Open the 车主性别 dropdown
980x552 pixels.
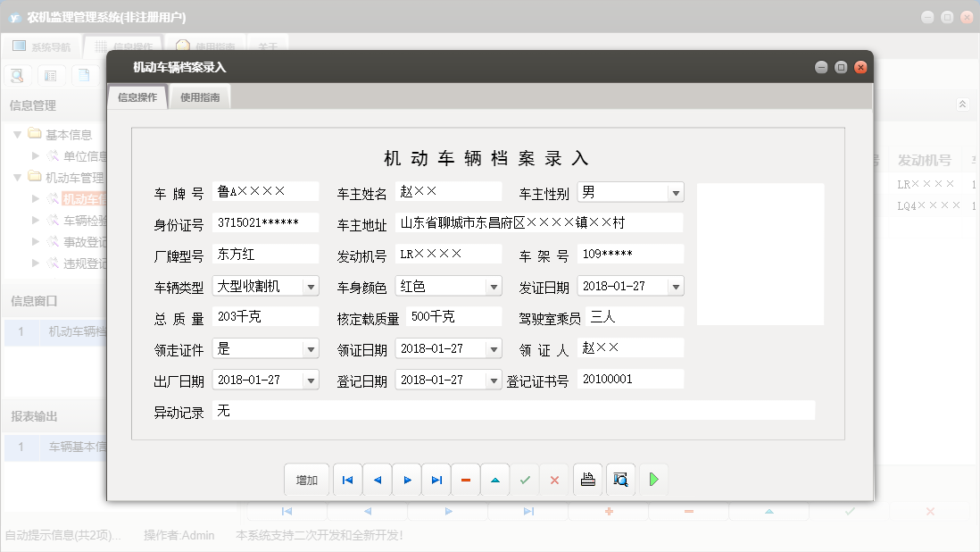[x=676, y=192]
